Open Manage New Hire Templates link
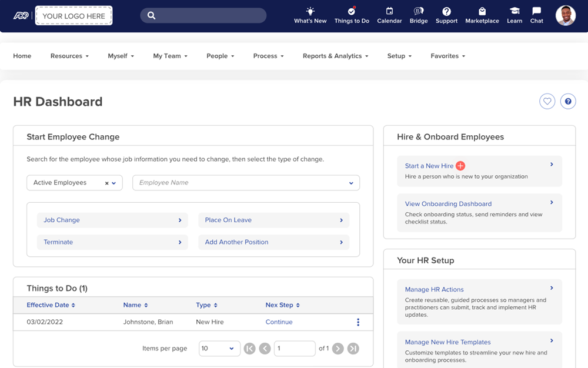The width and height of the screenshot is (588, 368). (x=447, y=342)
